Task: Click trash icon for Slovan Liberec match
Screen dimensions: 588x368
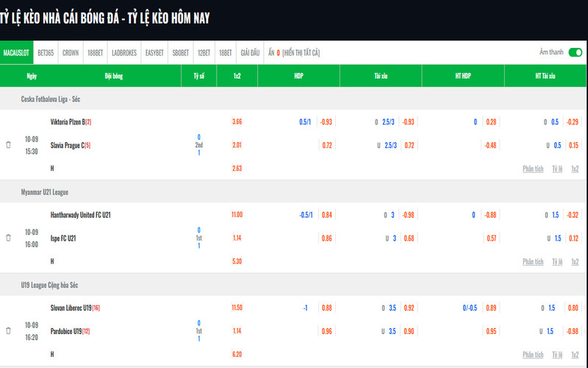Action: [x=8, y=331]
